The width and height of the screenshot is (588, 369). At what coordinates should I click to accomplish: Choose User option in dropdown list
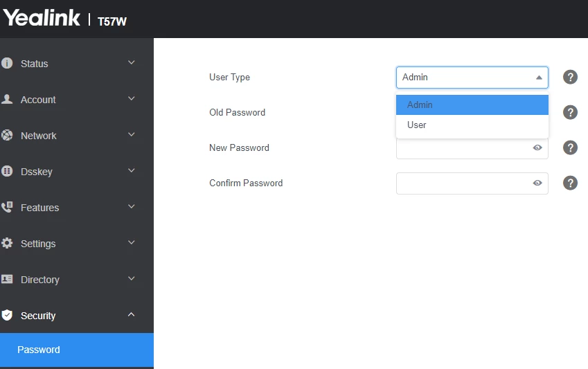point(472,125)
